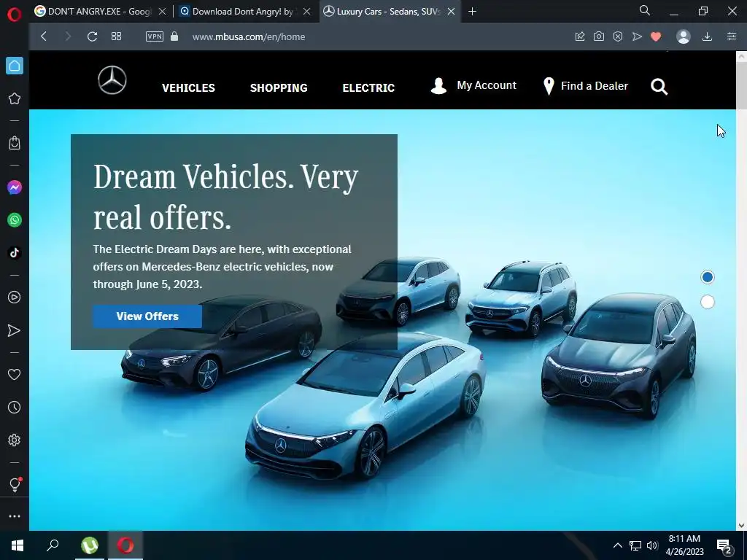This screenshot has height=560, width=747.
Task: Add page to bookmarks red heart
Action: [656, 36]
